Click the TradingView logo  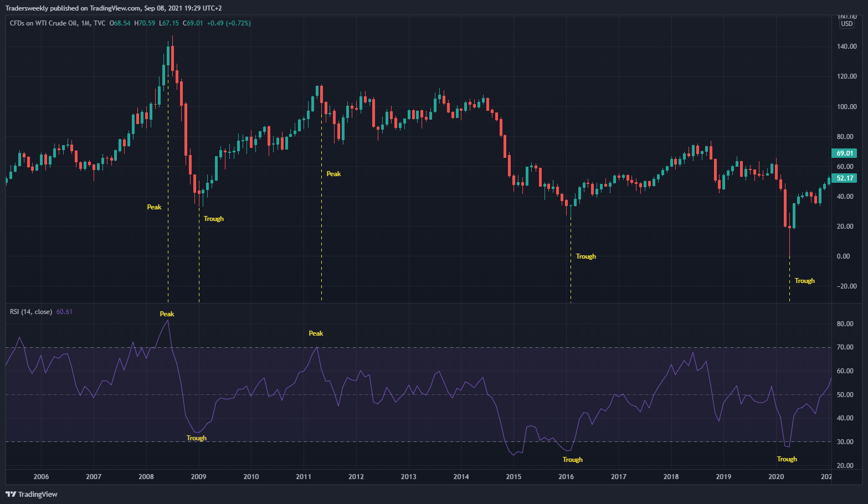pos(32,494)
